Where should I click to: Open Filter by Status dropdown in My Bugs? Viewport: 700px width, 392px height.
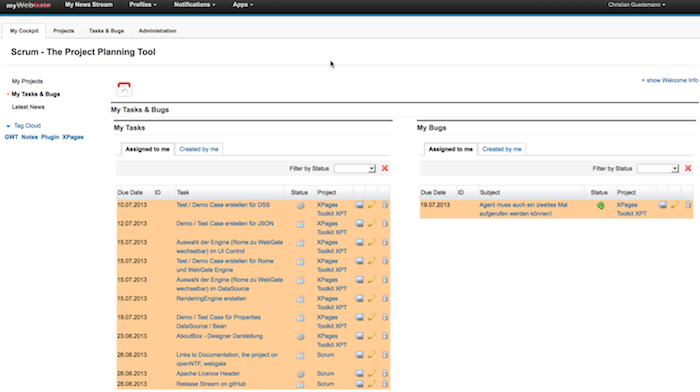(x=658, y=168)
